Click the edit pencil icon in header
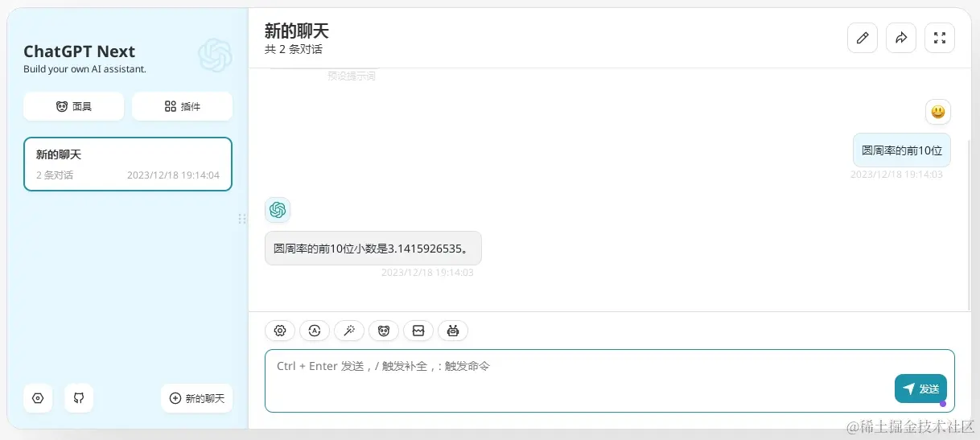 863,38
